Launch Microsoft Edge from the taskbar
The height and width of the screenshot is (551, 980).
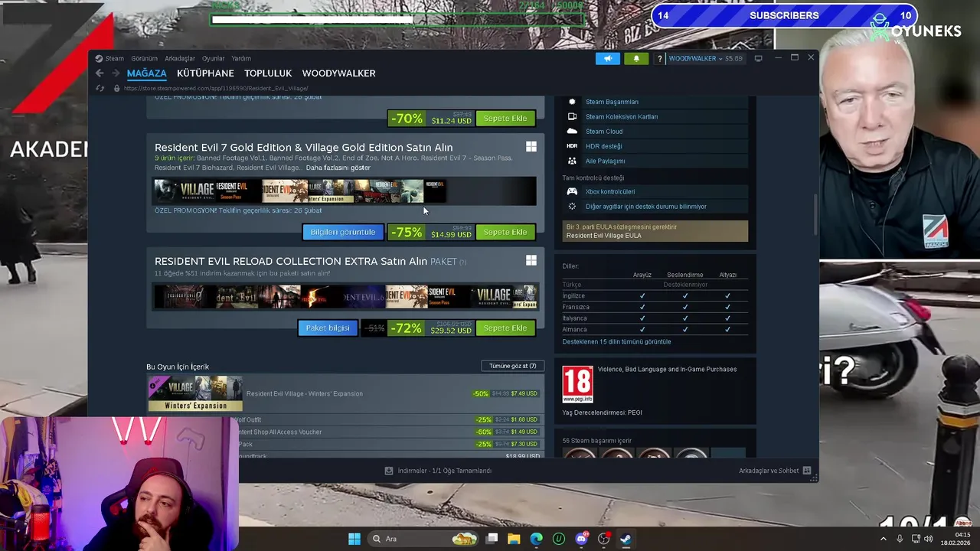click(537, 539)
